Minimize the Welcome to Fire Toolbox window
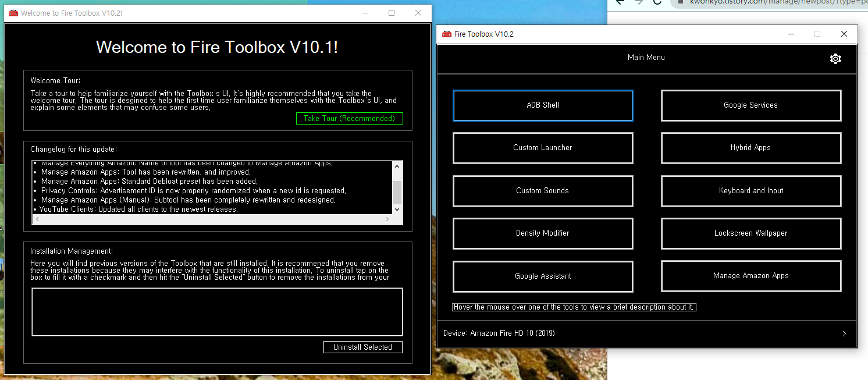Image resolution: width=868 pixels, height=380 pixels. click(365, 13)
